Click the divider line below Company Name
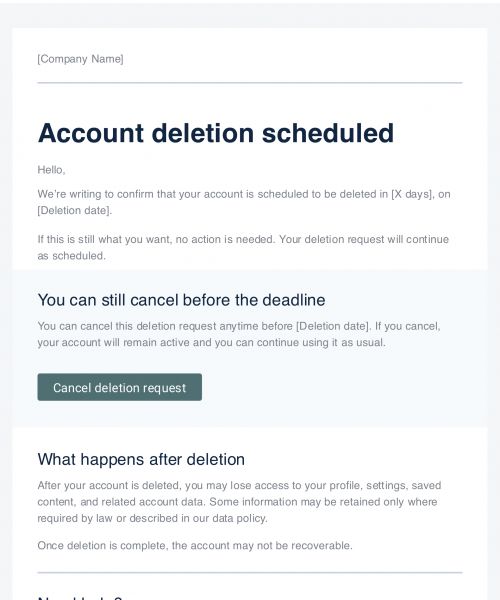Image resolution: width=500 pixels, height=600 pixels. [250, 83]
